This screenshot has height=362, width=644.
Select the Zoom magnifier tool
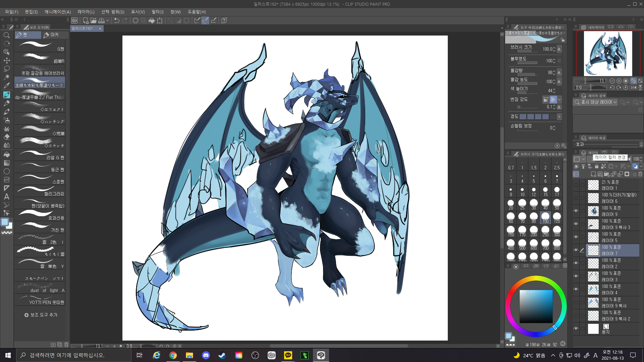(6, 35)
